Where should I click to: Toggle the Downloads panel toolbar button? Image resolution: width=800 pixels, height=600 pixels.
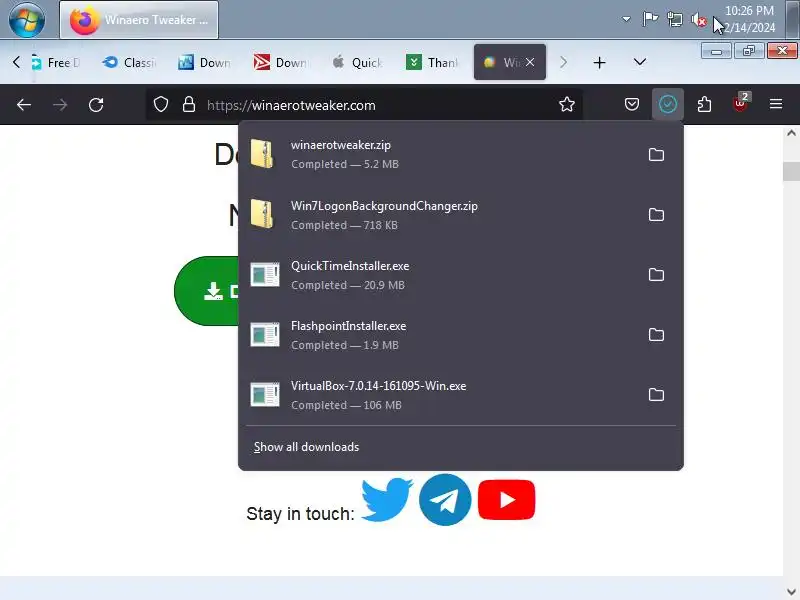pos(668,105)
